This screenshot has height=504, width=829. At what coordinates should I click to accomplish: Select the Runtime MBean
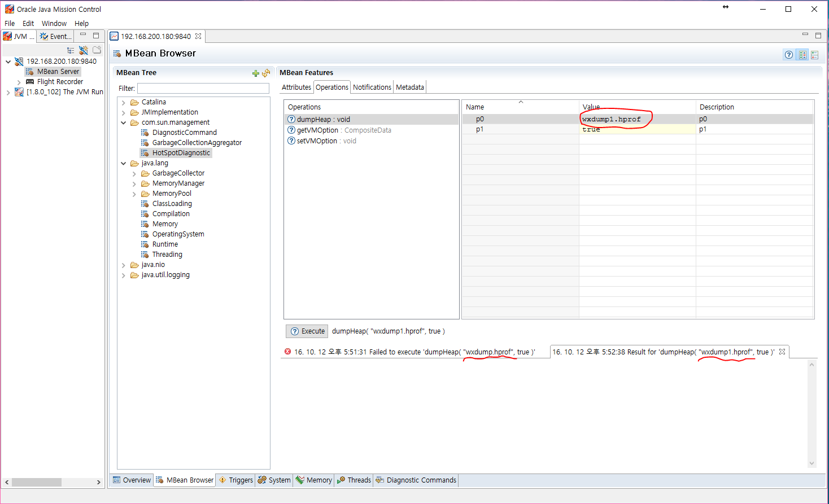coord(165,244)
